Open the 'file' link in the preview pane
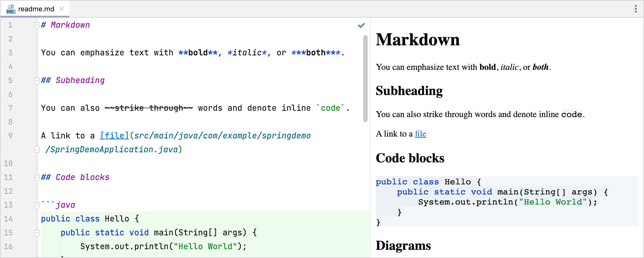Screen dimensions: 644x258 (x=421, y=134)
